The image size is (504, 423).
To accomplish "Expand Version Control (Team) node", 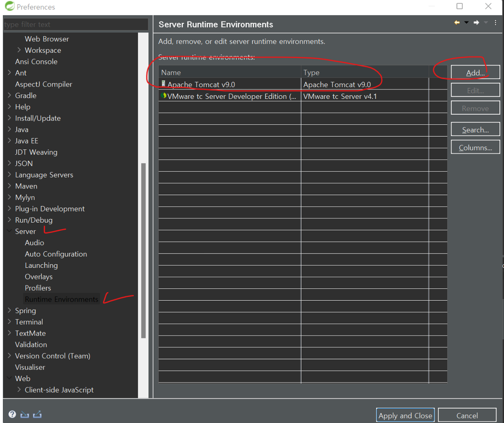I will click(x=10, y=355).
